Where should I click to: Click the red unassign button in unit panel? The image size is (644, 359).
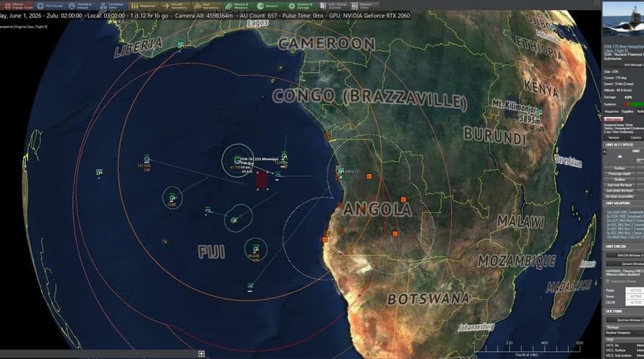tap(613, 119)
